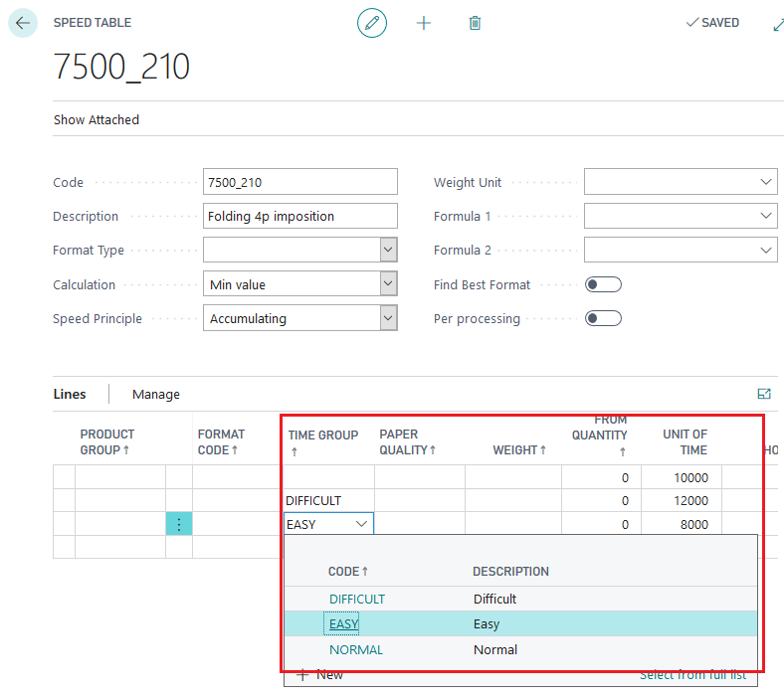Expand the Format Type dropdown
Screen dimensions: 784x697
(388, 251)
